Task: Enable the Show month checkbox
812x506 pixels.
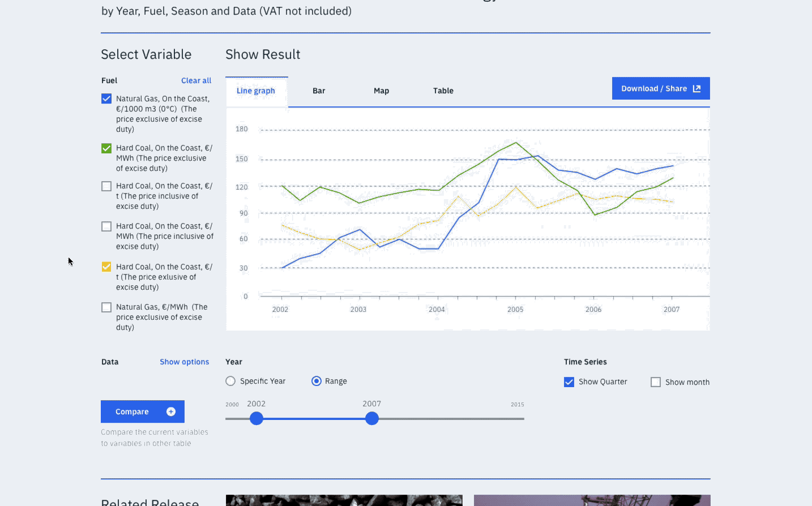Action: pos(656,382)
